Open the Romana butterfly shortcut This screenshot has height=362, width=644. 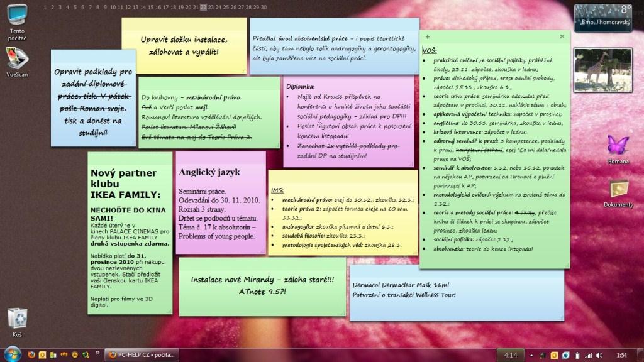(618, 146)
